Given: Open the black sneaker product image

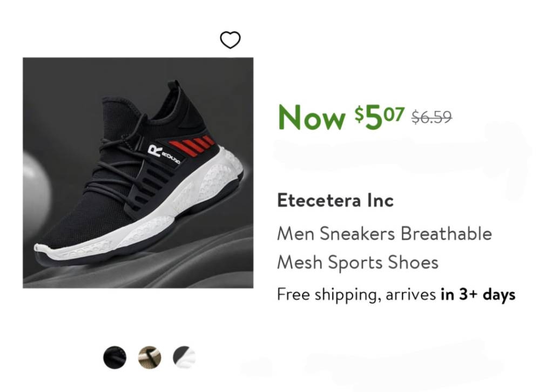Looking at the screenshot, I should click(138, 173).
